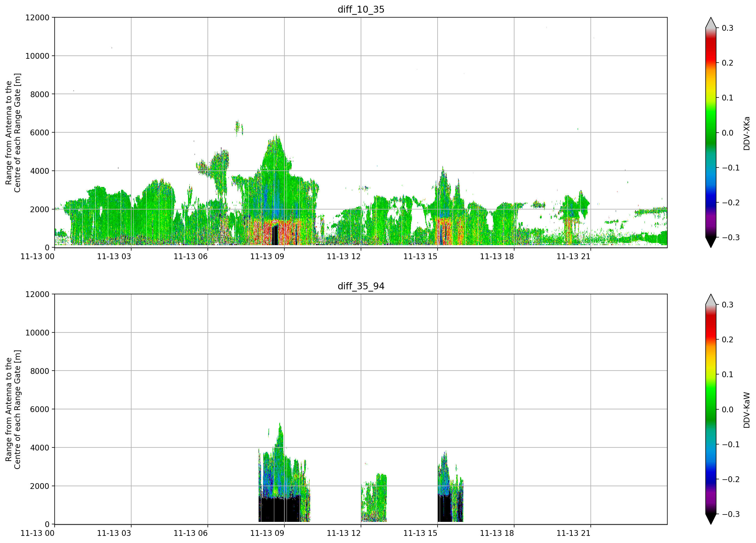Select the "8000" y-tick of the diff_35_94 plot
This screenshot has height=543, width=756.
[x=40, y=371]
